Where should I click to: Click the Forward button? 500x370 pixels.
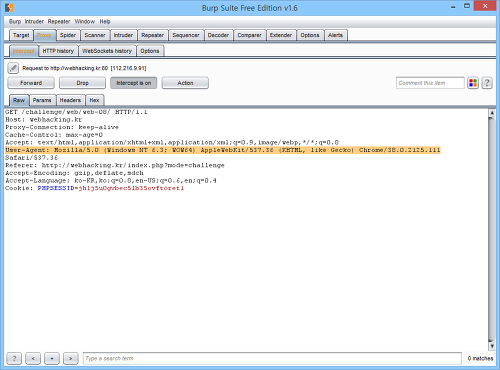coord(31,83)
